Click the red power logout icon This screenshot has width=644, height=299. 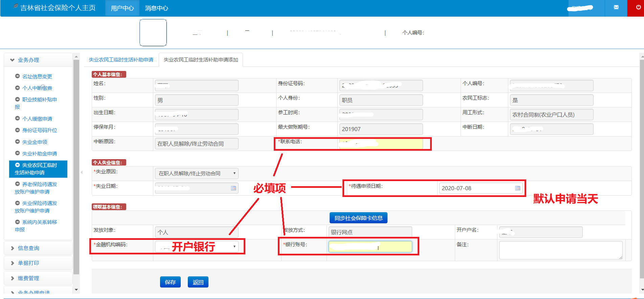point(638,7)
